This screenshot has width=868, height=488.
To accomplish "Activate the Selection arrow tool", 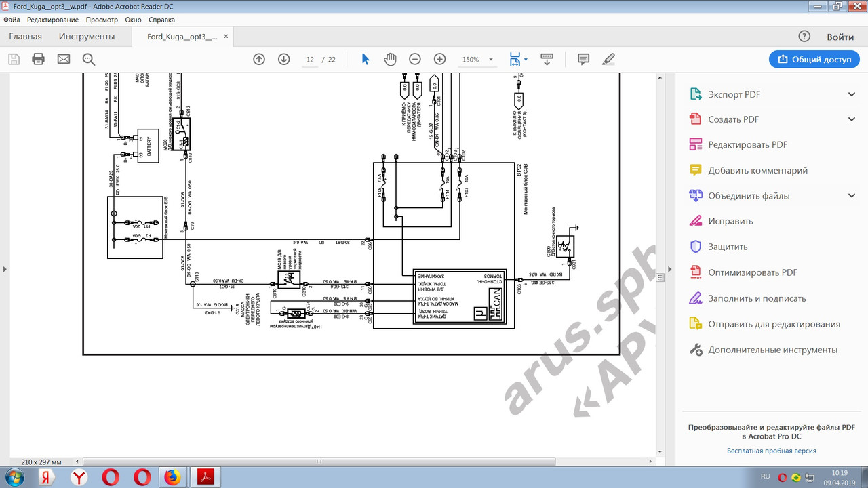I will point(366,59).
